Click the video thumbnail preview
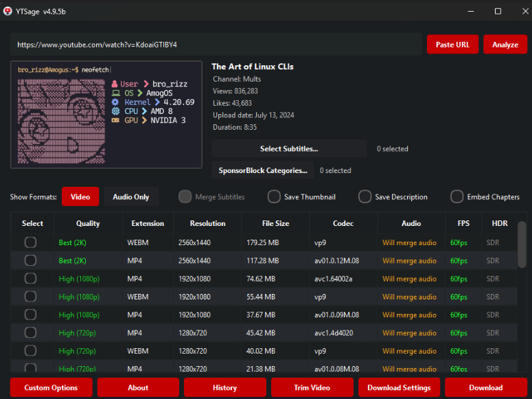 click(106, 115)
